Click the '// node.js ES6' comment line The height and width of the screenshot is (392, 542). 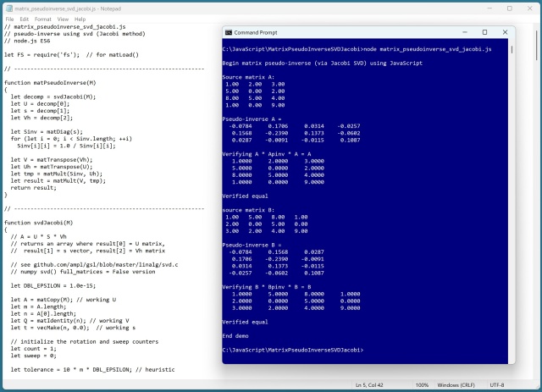[x=27, y=41]
